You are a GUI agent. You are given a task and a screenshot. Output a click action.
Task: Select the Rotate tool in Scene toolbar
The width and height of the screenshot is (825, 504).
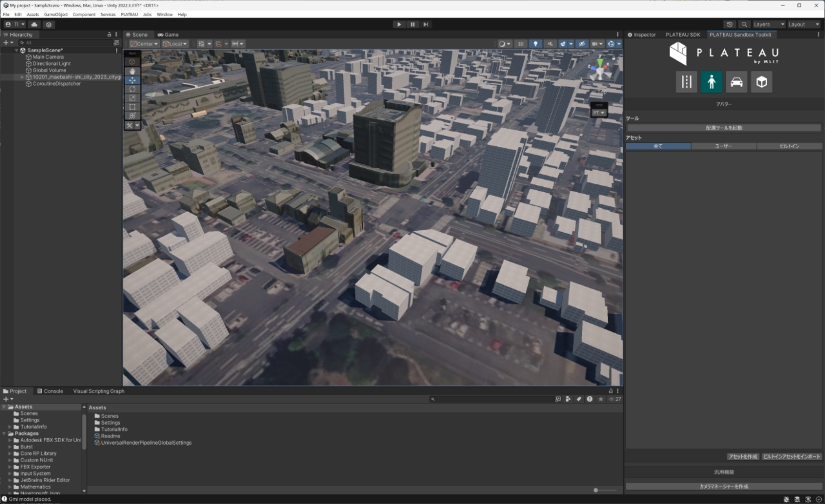132,89
